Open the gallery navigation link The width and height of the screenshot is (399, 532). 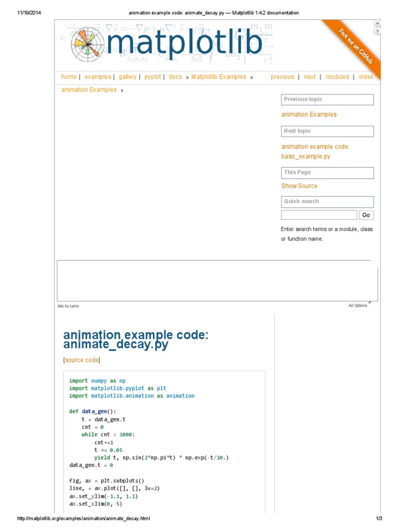pos(128,77)
